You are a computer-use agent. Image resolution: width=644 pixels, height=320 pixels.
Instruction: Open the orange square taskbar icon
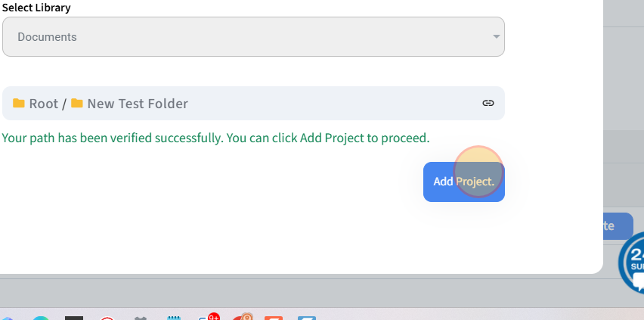click(x=273, y=318)
